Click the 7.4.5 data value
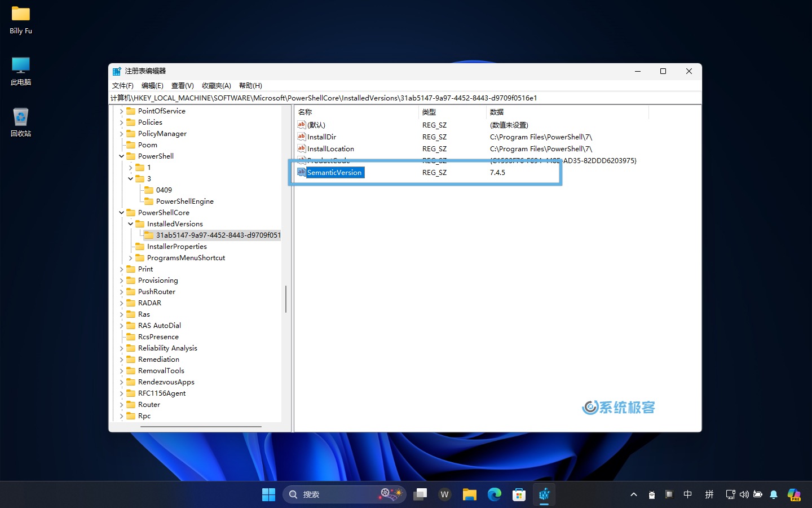Image resolution: width=812 pixels, height=508 pixels. pos(497,172)
